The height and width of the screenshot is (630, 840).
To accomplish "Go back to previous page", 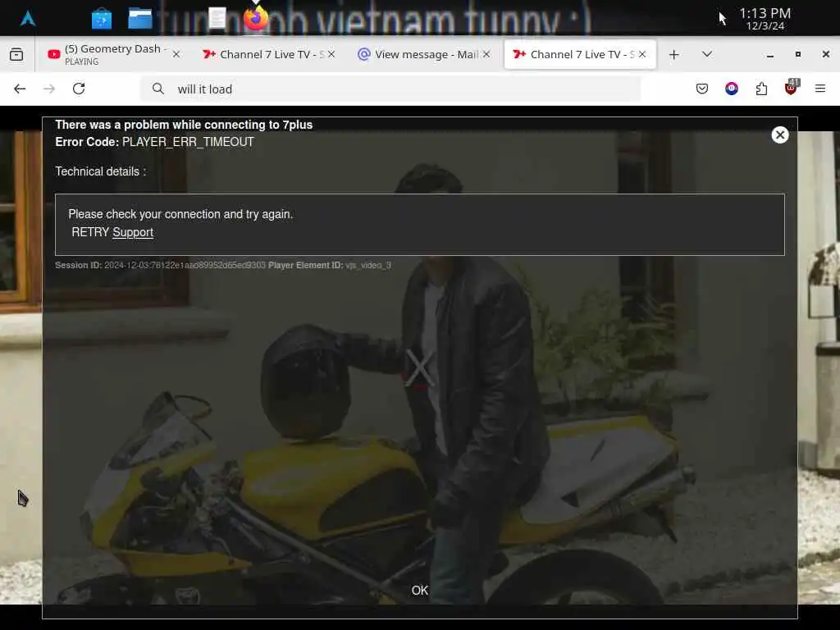I will click(x=20, y=89).
